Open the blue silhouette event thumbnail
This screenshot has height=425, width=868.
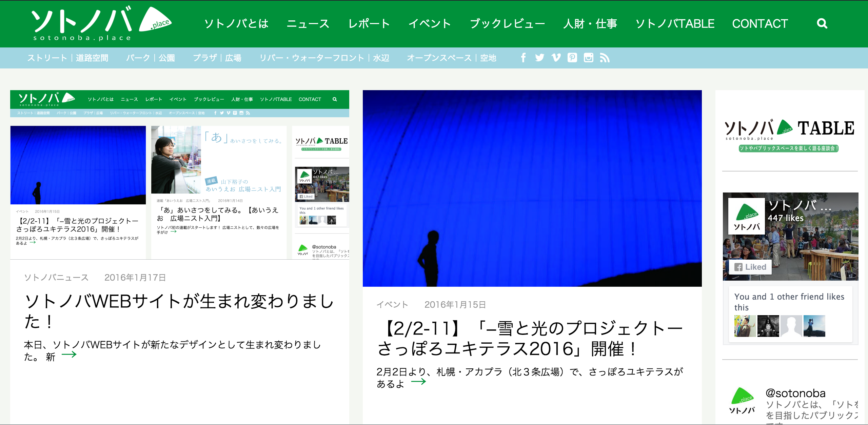point(532,188)
